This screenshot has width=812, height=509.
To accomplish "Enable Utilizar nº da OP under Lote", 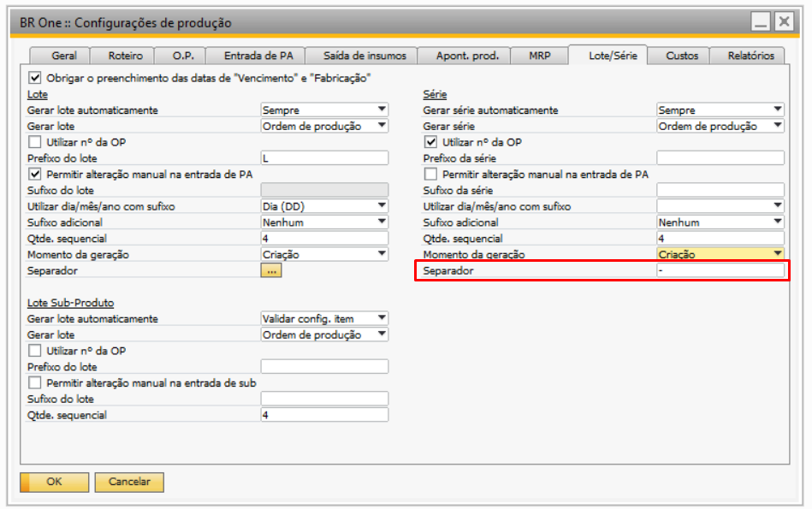I will pos(35,142).
